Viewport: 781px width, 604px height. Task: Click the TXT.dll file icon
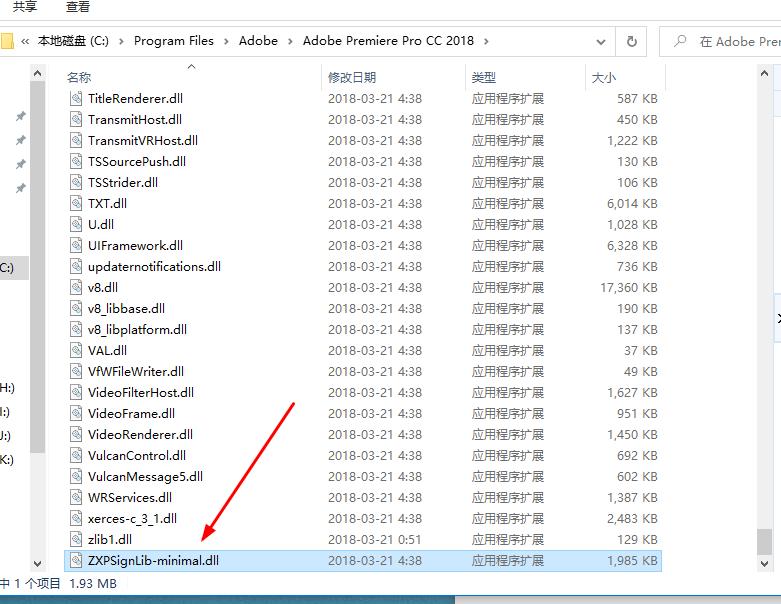[x=76, y=203]
